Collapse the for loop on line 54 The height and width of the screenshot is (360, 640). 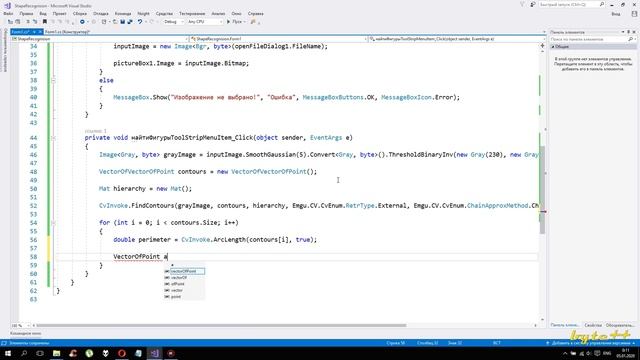click(x=53, y=223)
